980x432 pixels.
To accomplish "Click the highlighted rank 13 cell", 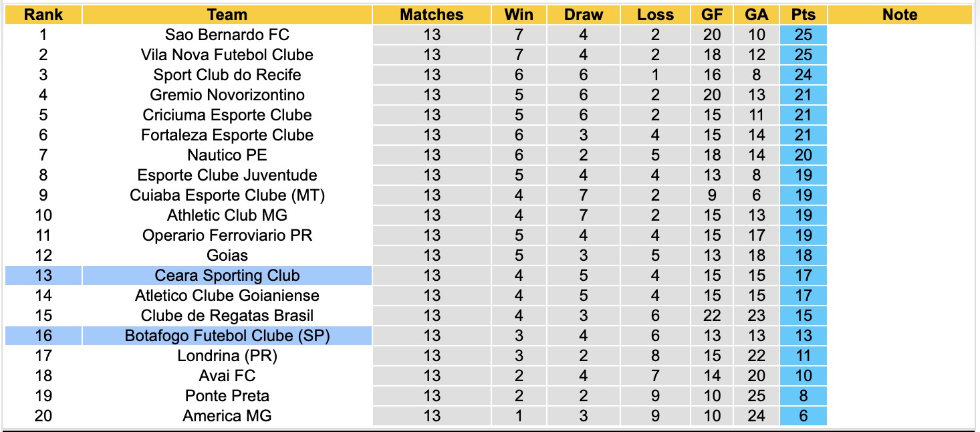I will tap(43, 276).
